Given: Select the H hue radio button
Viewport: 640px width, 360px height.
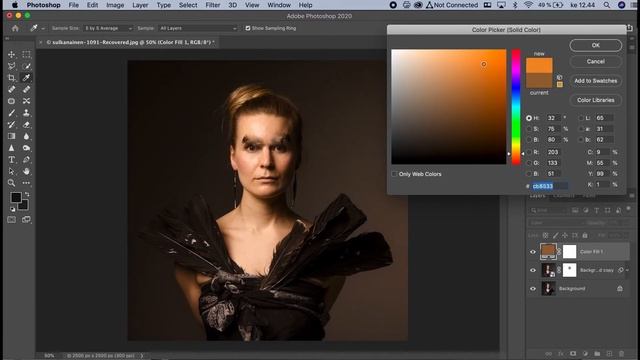Looking at the screenshot, I should point(529,118).
